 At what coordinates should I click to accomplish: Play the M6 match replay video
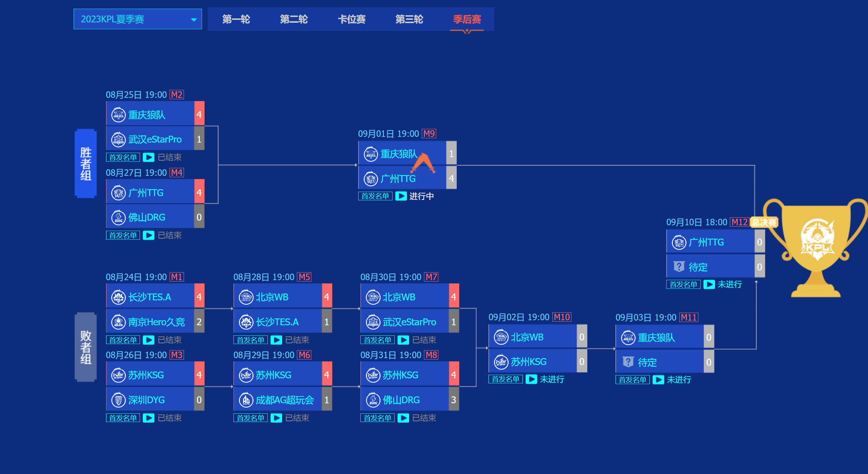(276, 418)
